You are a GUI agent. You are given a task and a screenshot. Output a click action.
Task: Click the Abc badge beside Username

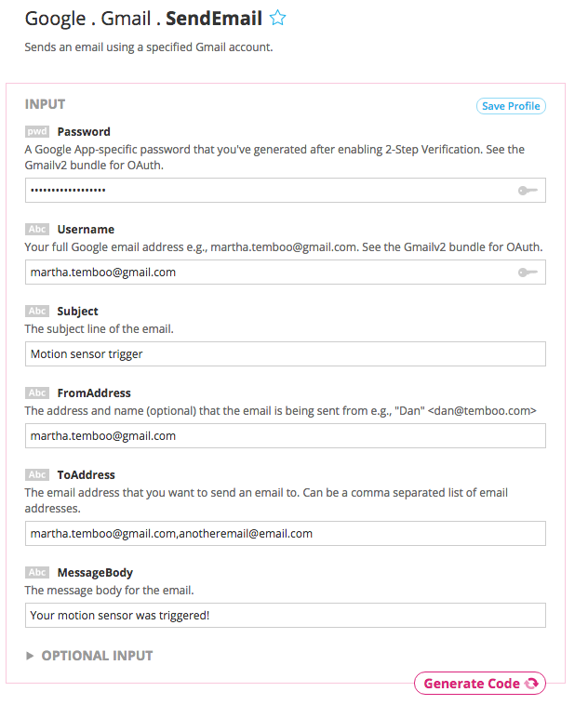(37, 229)
